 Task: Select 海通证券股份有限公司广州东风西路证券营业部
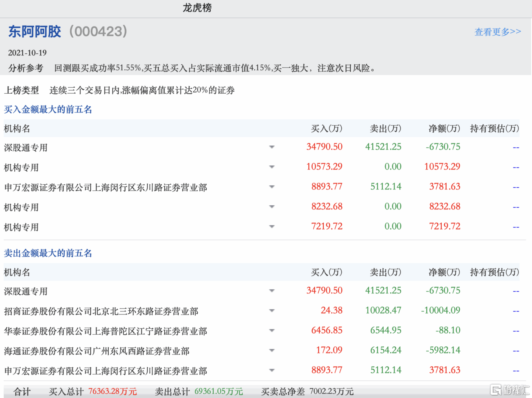pyautogui.click(x=97, y=351)
